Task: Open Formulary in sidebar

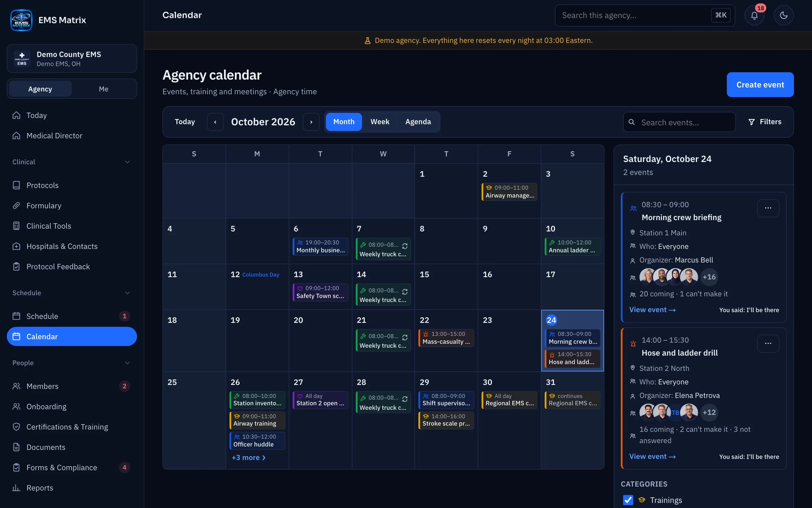Action: 72,206
